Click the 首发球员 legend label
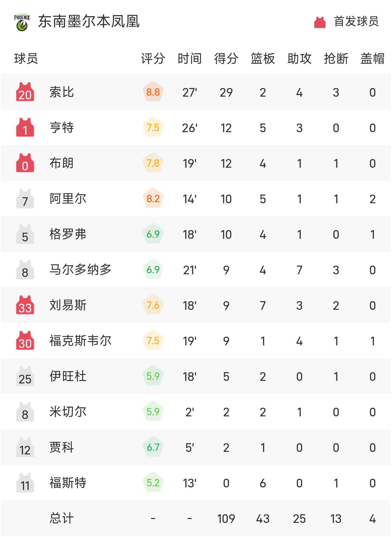 point(356,21)
